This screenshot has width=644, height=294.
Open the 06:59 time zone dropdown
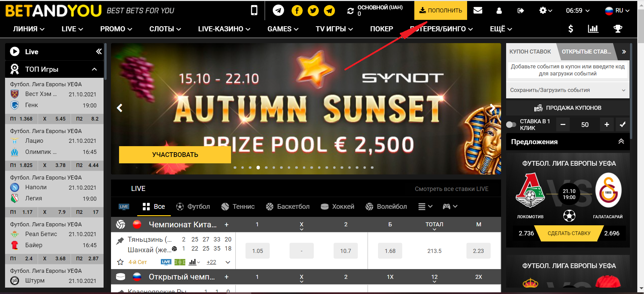tap(578, 10)
